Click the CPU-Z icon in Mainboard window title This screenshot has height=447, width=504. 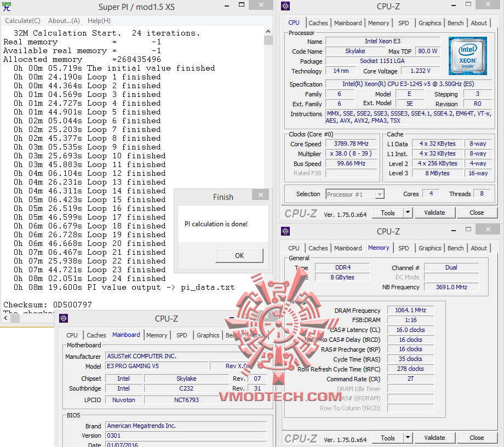point(64,318)
